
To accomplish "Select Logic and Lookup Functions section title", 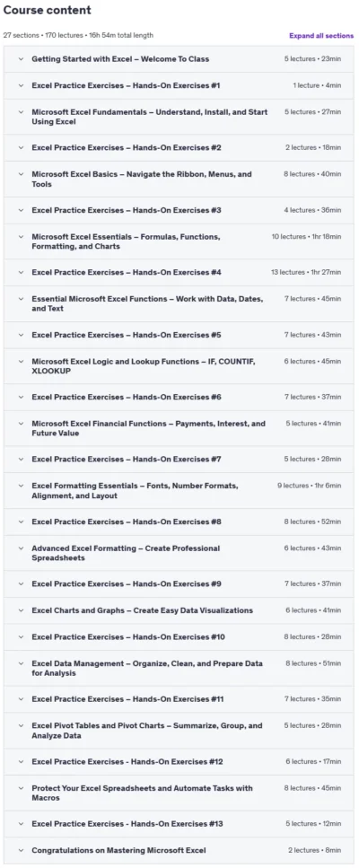I will [144, 366].
